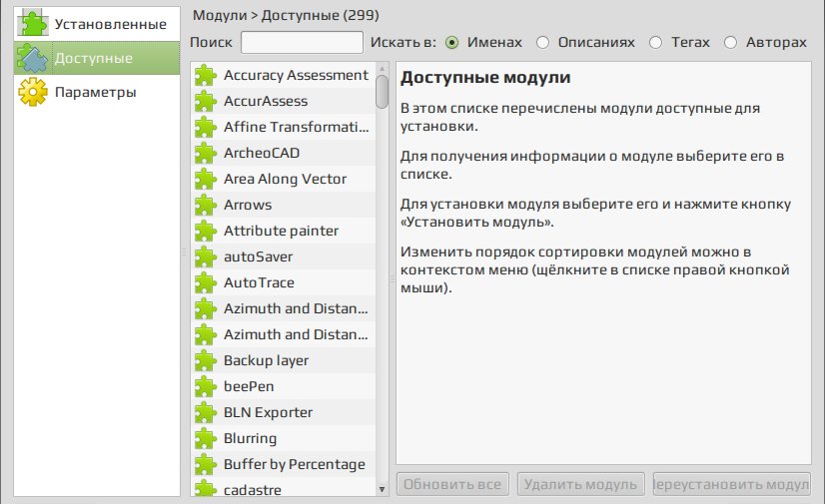Screen dimensions: 825x504
Task: Select the Backup layer plugin name
Action: click(267, 360)
